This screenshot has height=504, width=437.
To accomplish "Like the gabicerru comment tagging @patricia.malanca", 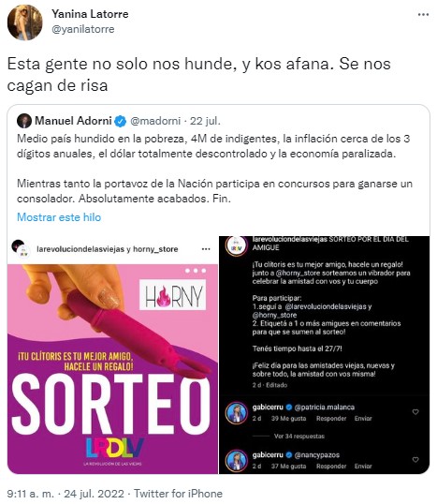I will [415, 412].
